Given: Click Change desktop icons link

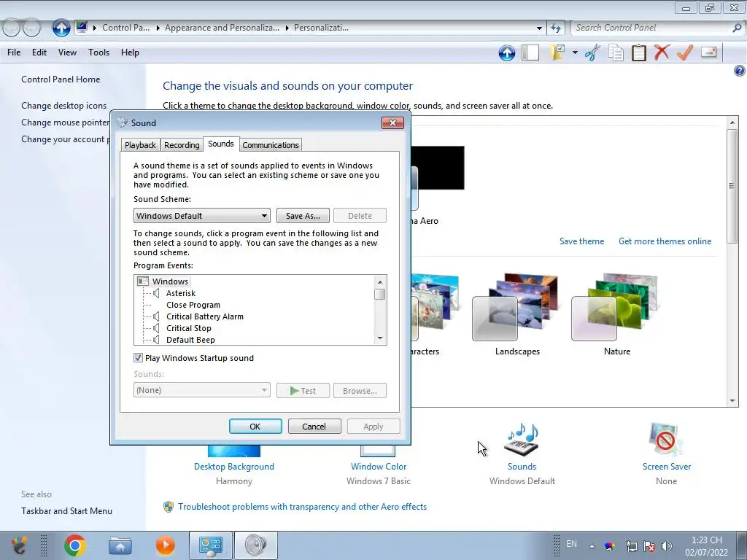Looking at the screenshot, I should tap(64, 106).
